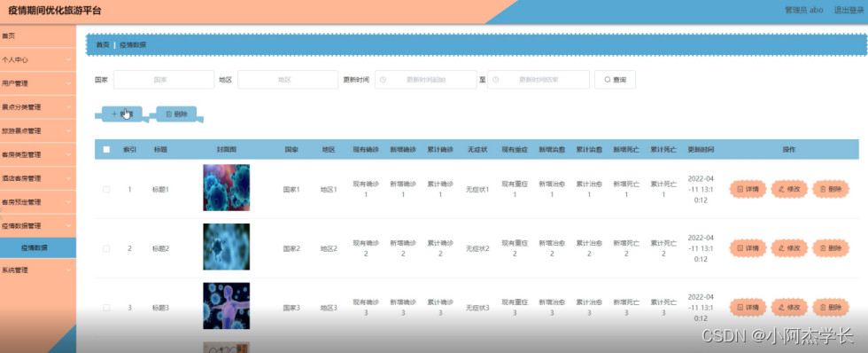The image size is (868, 353).
Task: Click the 更新时间 column header
Action: 701,150
